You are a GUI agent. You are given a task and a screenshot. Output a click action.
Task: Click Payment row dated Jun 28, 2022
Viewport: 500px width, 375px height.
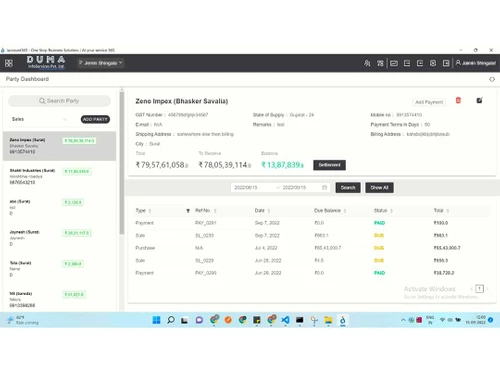coord(312,273)
